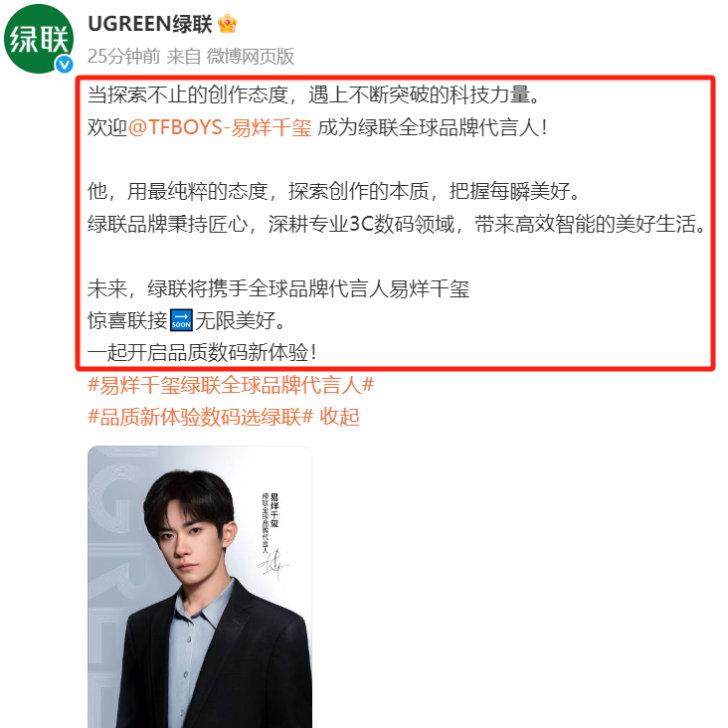Click the line mentioning 3C数码领域
Screen dimensions: 728x728
(397, 224)
